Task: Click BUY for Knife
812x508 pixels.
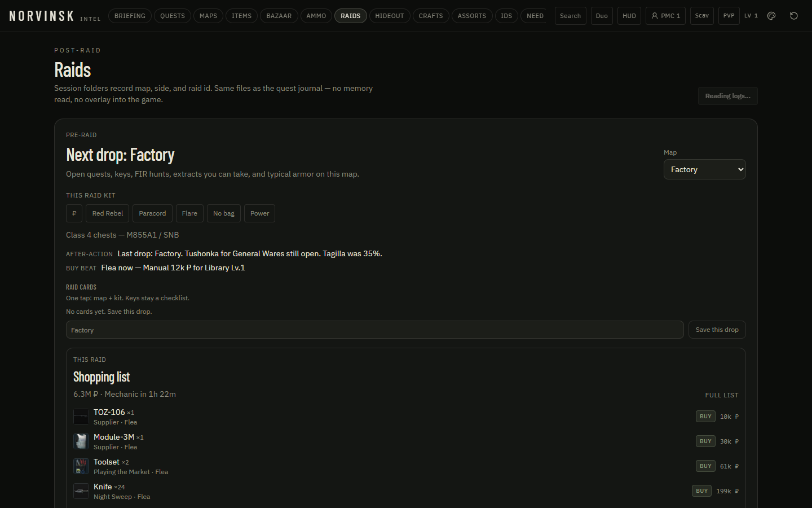Action: [702, 491]
